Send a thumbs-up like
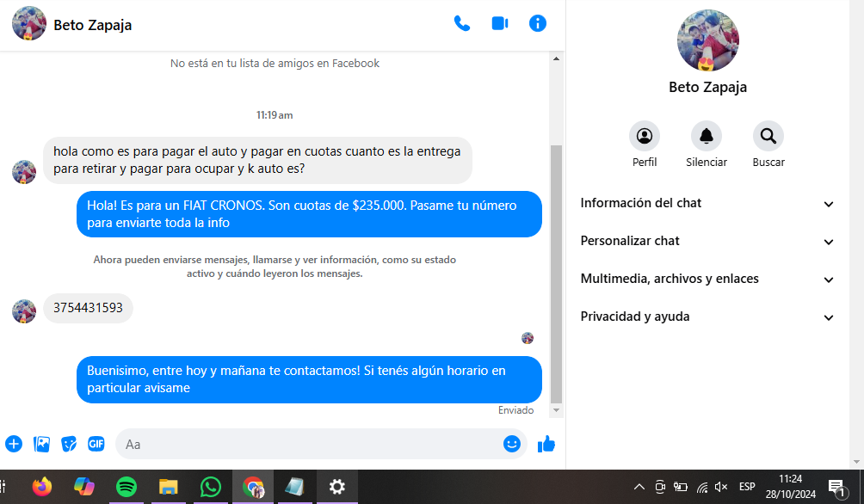This screenshot has height=504, width=864. coord(546,444)
